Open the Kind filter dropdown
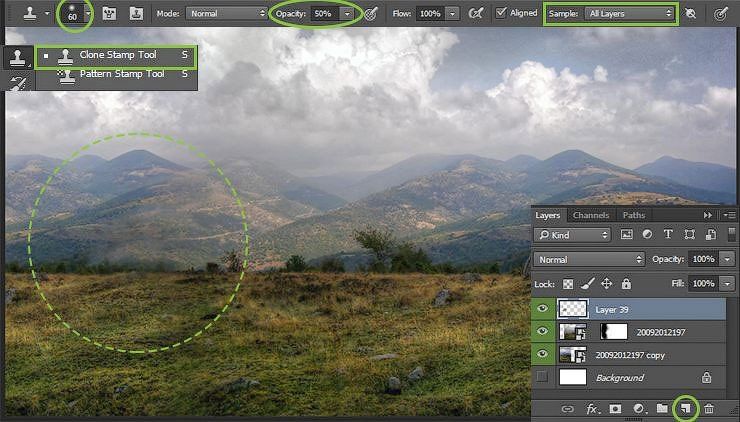The image size is (740, 422). [572, 235]
